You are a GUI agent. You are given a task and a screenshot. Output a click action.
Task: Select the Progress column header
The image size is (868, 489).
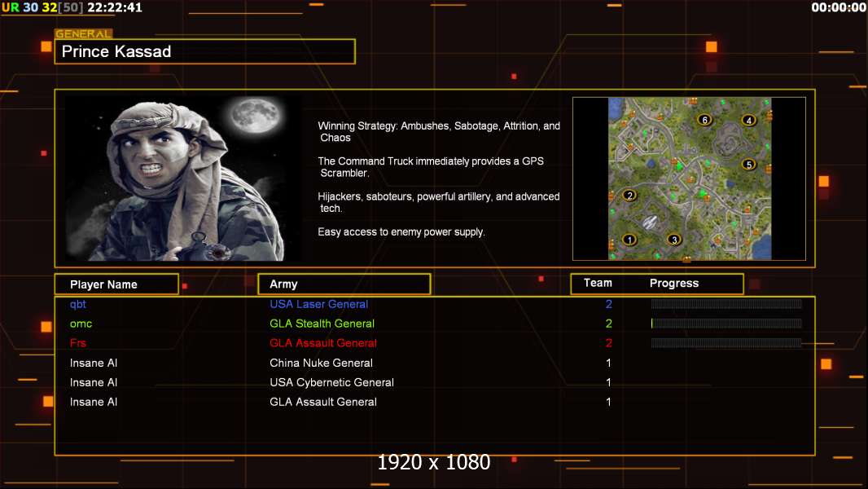[x=673, y=283]
